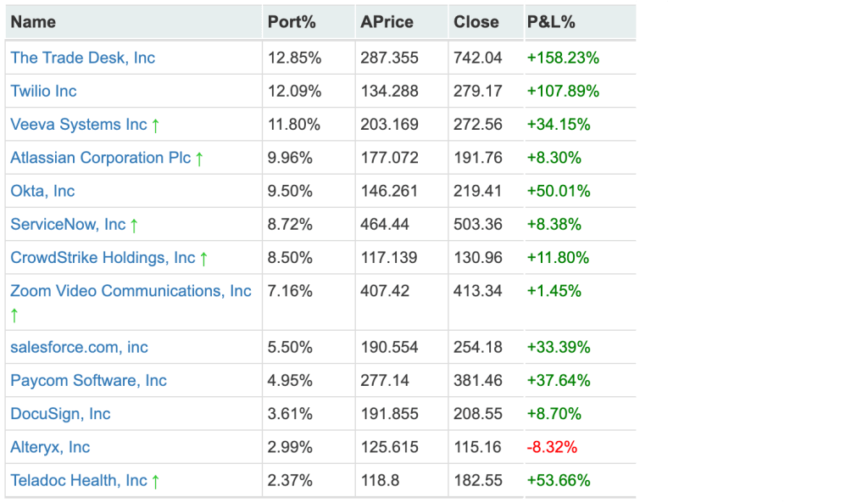Select the Okta, Inc link
The image size is (868, 503).
pyautogui.click(x=42, y=191)
